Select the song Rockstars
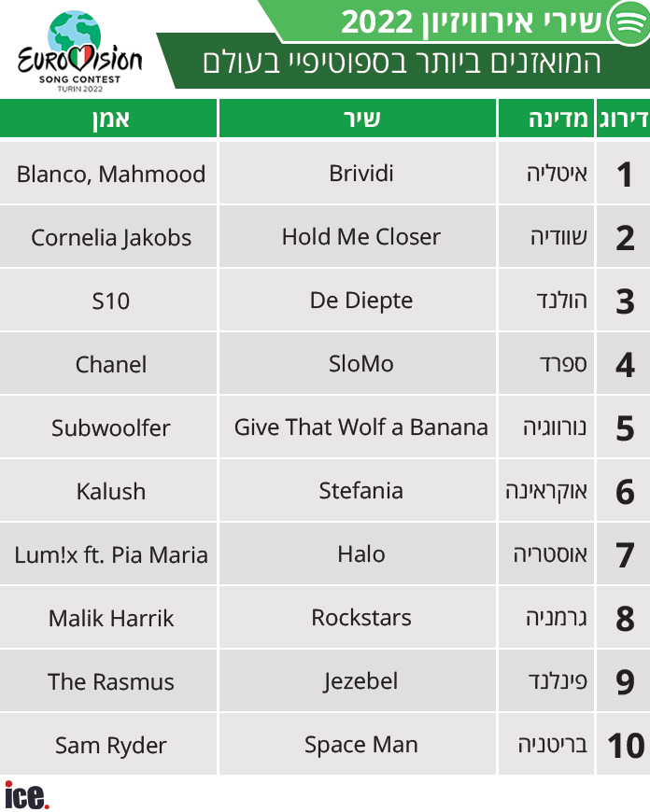The width and height of the screenshot is (650, 812). click(360, 618)
